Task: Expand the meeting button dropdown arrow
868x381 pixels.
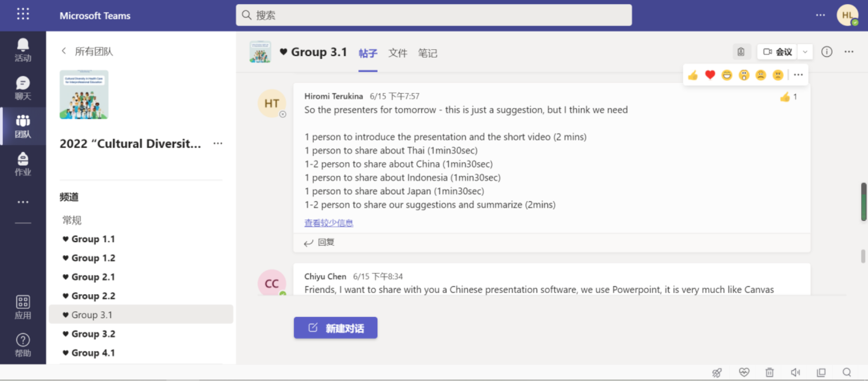Action: point(805,52)
